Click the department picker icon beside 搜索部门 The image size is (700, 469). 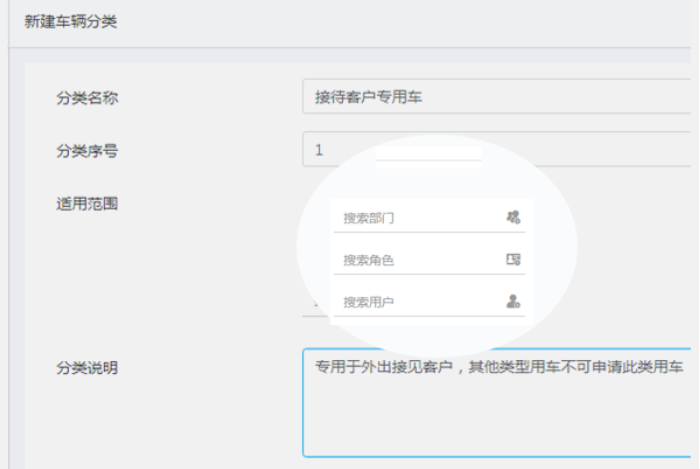pyautogui.click(x=513, y=217)
